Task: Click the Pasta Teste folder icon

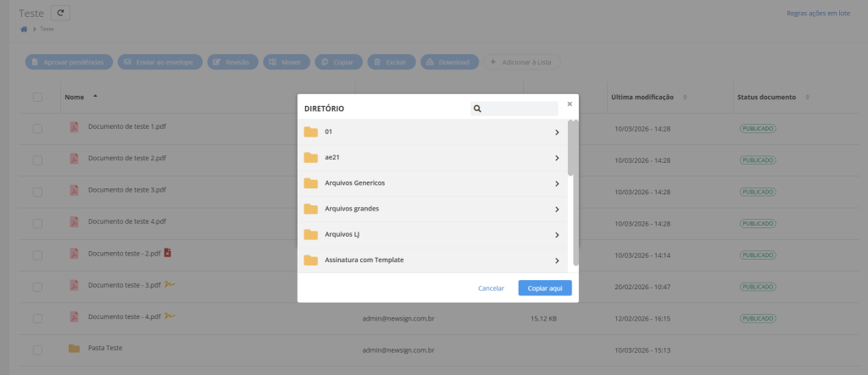Action: point(74,349)
